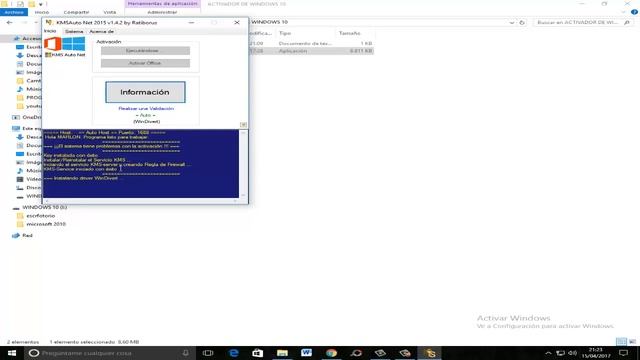The height and width of the screenshot is (360, 640).
Task: Click the small toggle icon above the log console
Action: click(243, 124)
